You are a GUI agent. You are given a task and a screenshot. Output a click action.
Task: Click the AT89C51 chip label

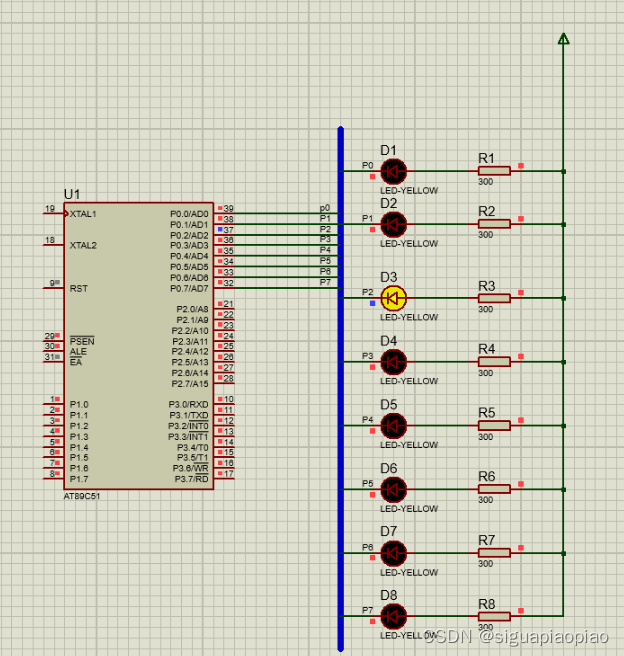point(82,496)
